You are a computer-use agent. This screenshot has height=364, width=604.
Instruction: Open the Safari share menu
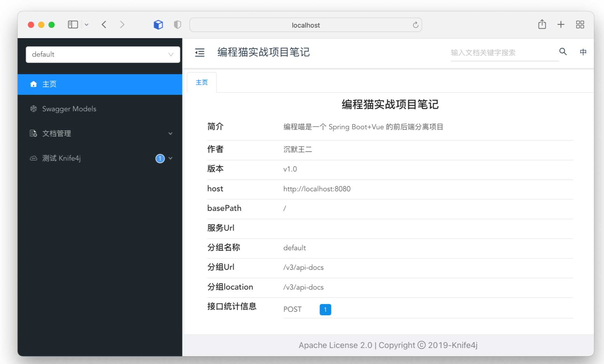542,24
